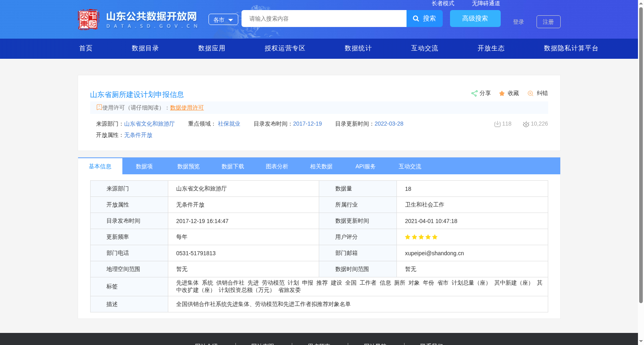The width and height of the screenshot is (644, 345).
Task: Open 无障碍通道 accessibility channel
Action: (486, 3)
